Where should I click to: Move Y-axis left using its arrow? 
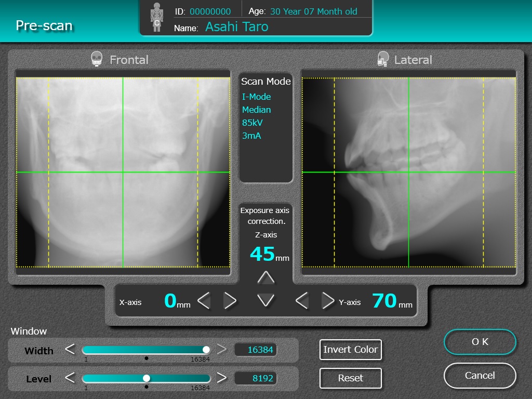[302, 301]
